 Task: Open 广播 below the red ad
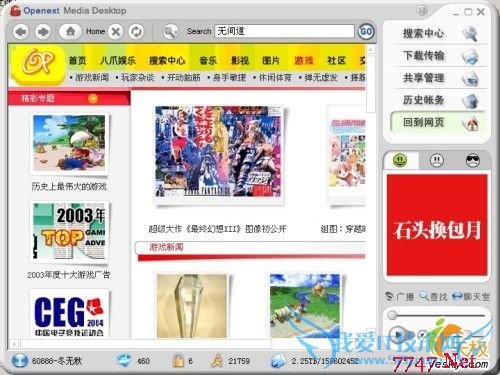click(x=399, y=296)
